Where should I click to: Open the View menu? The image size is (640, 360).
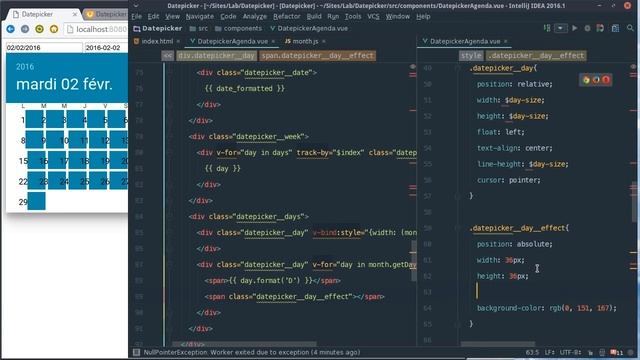pyautogui.click(x=172, y=17)
